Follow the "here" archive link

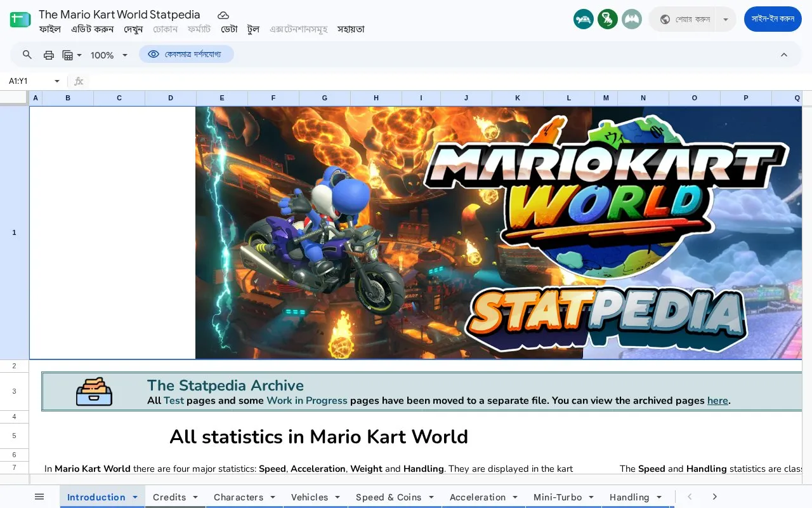tap(717, 401)
